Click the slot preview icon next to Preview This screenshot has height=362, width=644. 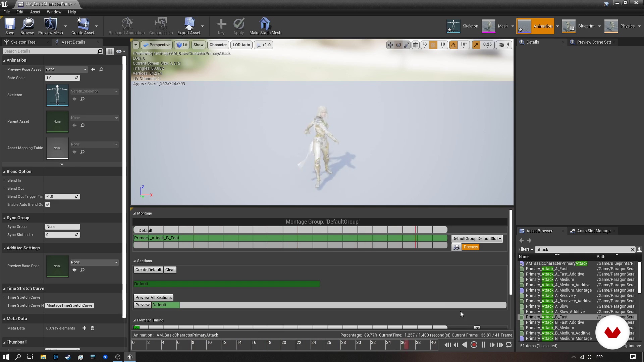457,247
